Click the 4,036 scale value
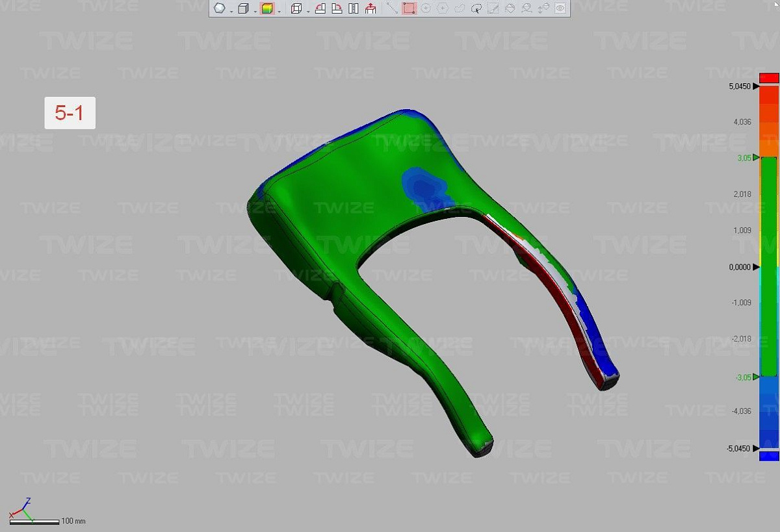 point(742,122)
